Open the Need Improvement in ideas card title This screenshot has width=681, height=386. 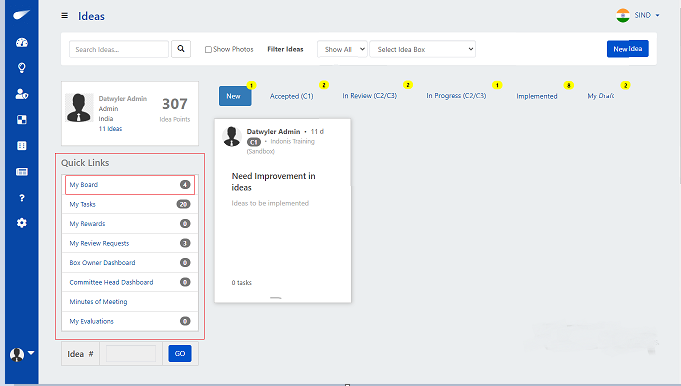(274, 181)
